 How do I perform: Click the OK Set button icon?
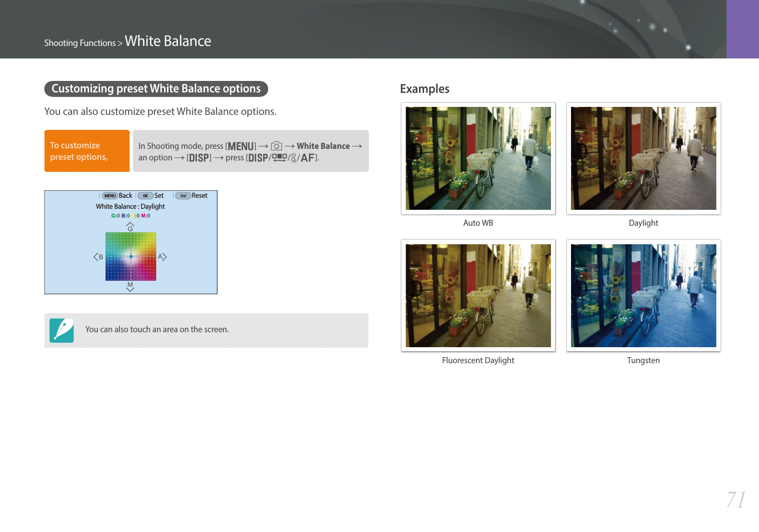pos(145,196)
